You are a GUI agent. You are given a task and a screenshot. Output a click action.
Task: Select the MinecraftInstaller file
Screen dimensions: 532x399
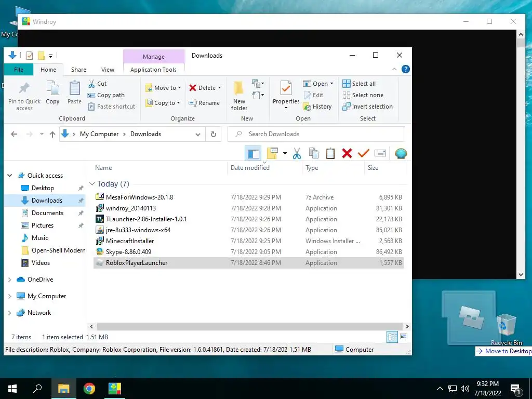(130, 241)
